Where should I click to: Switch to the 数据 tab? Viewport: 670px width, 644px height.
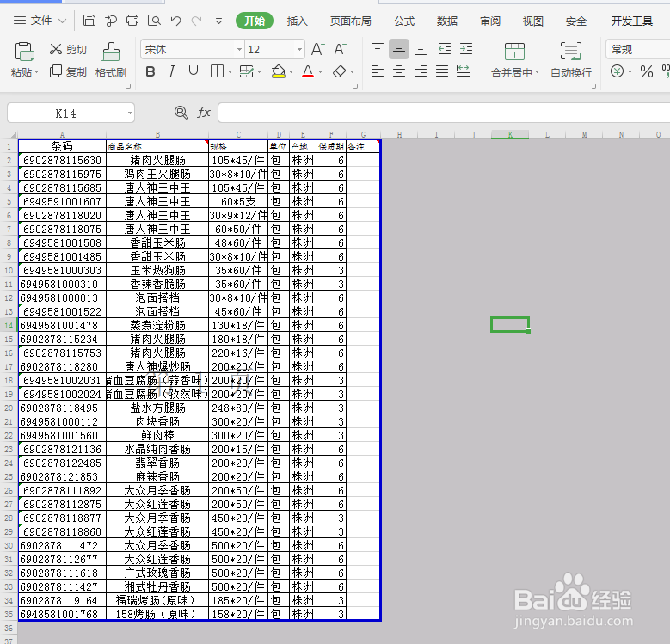(x=447, y=21)
